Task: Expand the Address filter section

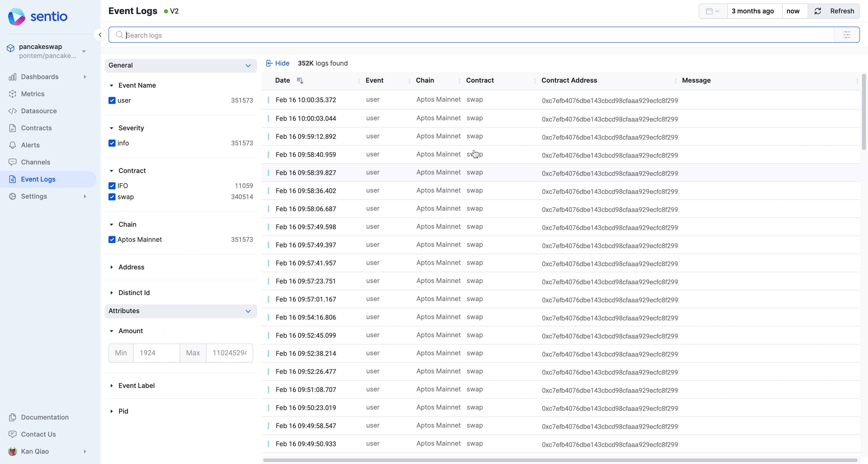Action: (131, 267)
